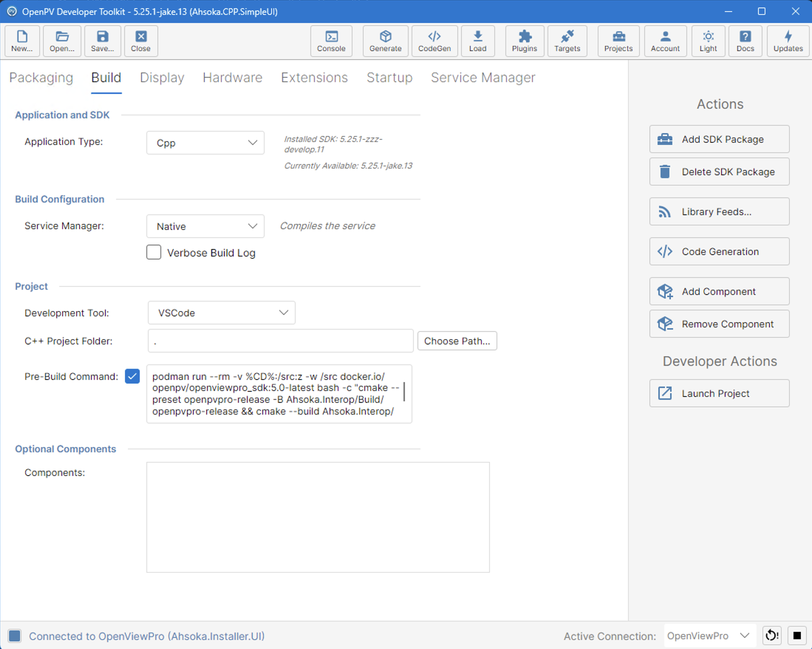Switch to the Display tab

pyautogui.click(x=162, y=78)
